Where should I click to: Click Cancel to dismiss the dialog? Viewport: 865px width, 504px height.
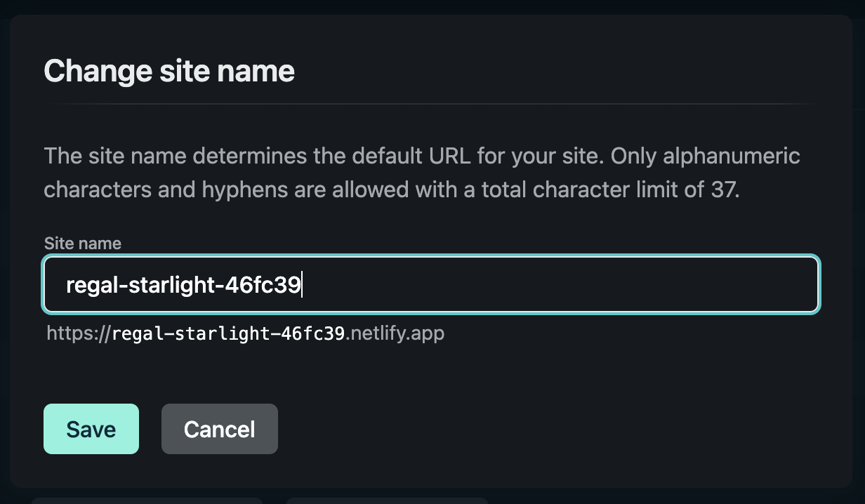pos(219,428)
